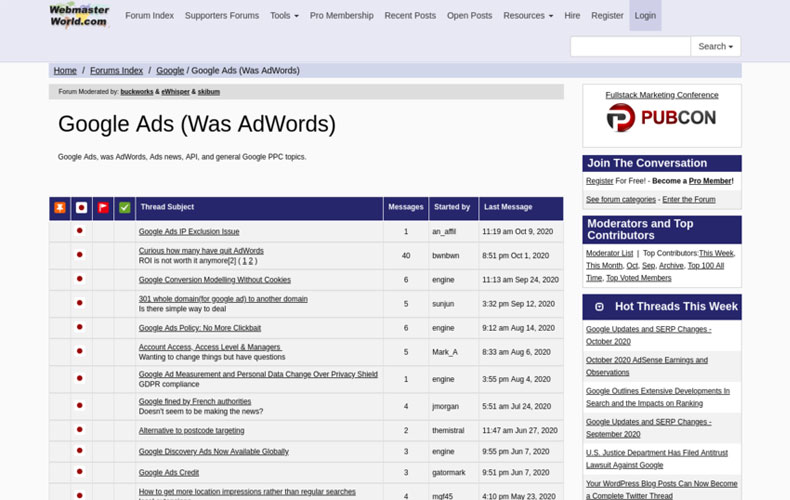Viewport: 790px width, 500px height.
Task: Open Moderator List link
Action: coord(609,253)
